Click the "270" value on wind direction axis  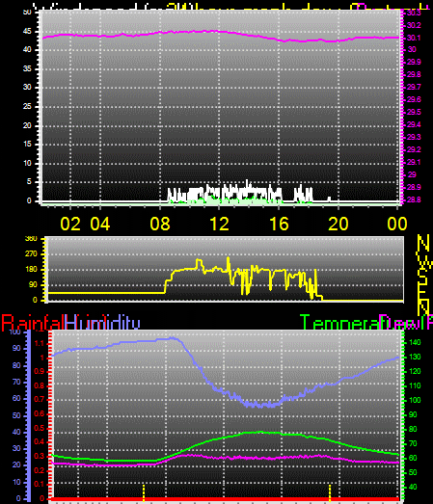(x=31, y=254)
